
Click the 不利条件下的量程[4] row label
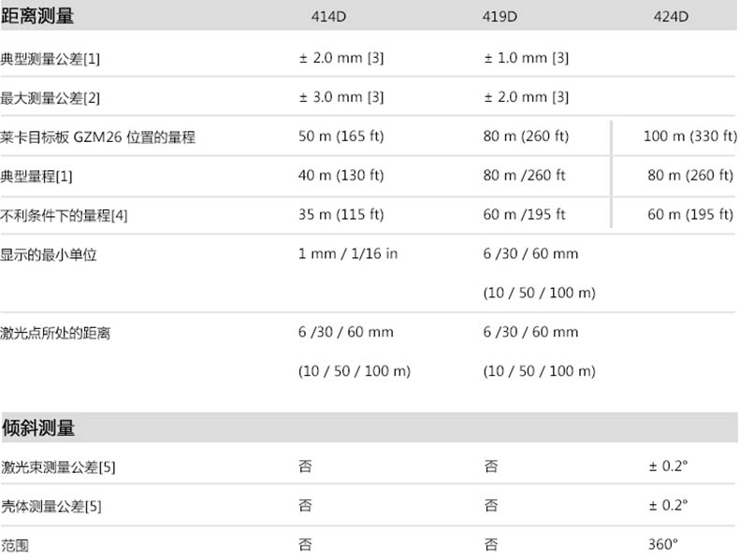(x=65, y=215)
